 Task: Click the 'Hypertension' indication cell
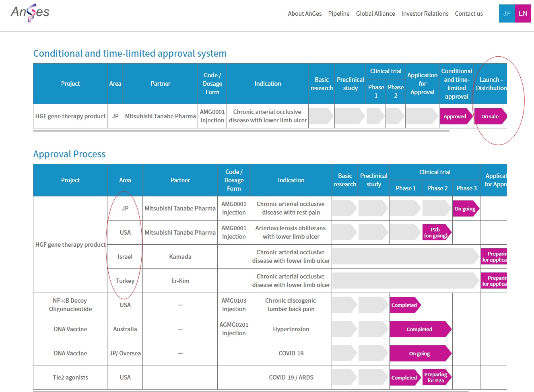(x=291, y=329)
